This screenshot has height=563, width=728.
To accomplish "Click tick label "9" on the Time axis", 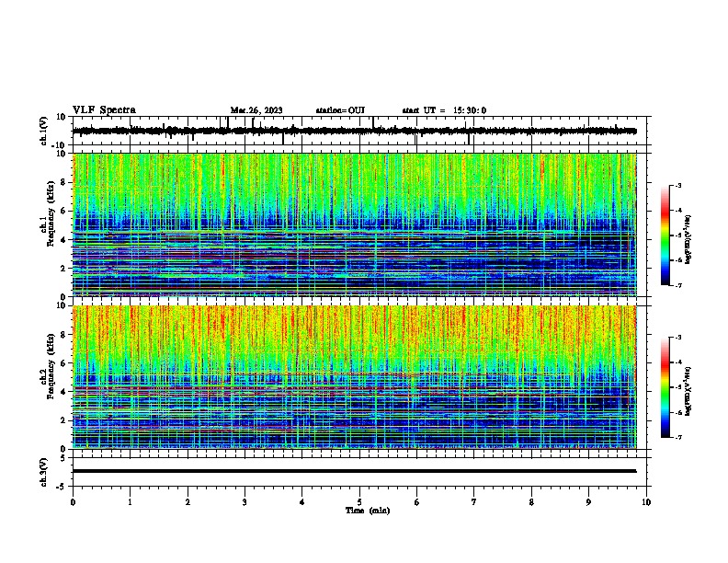I will 588,502.
